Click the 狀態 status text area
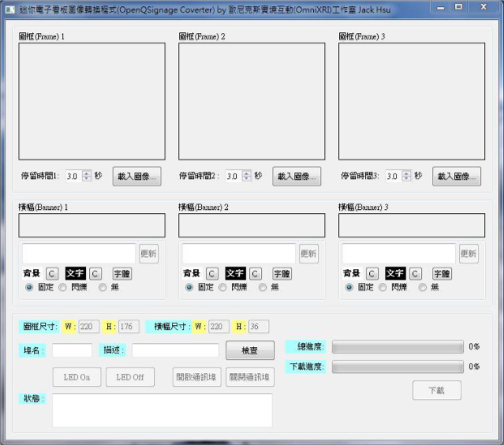The image size is (504, 445). point(162,410)
